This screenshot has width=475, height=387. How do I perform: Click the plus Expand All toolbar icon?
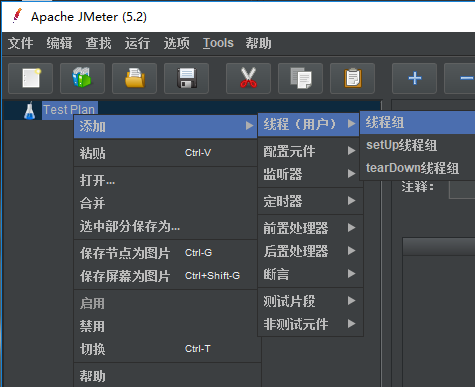pos(414,78)
